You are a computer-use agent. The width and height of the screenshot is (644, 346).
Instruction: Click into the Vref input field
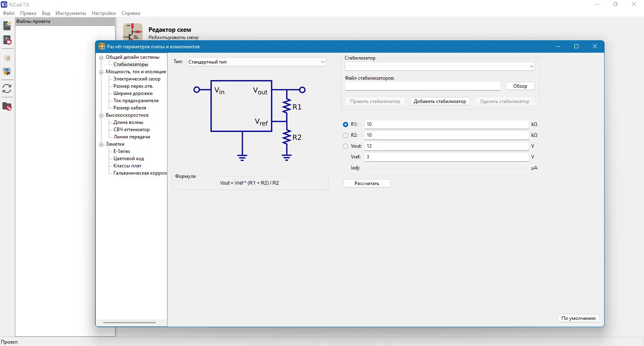(446, 157)
